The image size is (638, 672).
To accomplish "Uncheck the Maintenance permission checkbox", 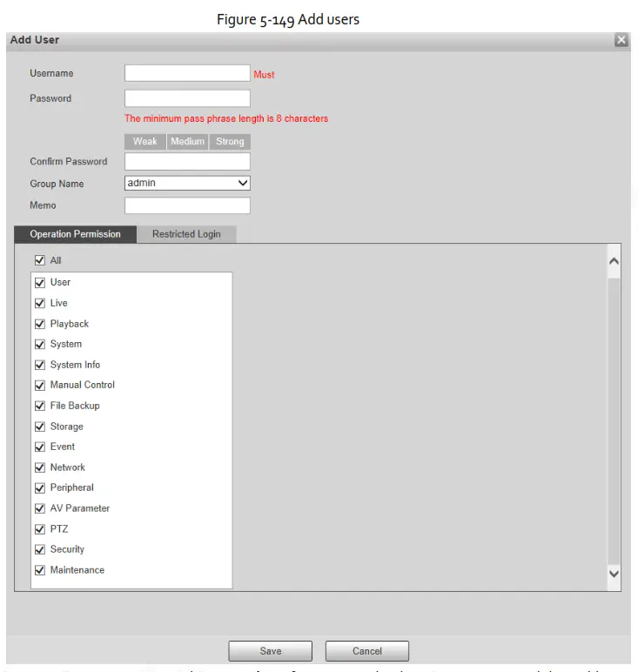I will click(x=40, y=570).
